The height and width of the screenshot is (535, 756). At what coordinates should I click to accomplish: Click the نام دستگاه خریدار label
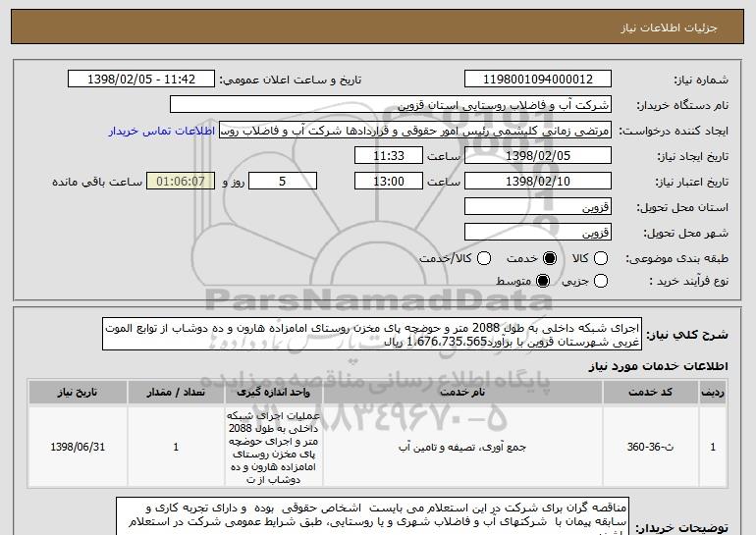(x=682, y=105)
